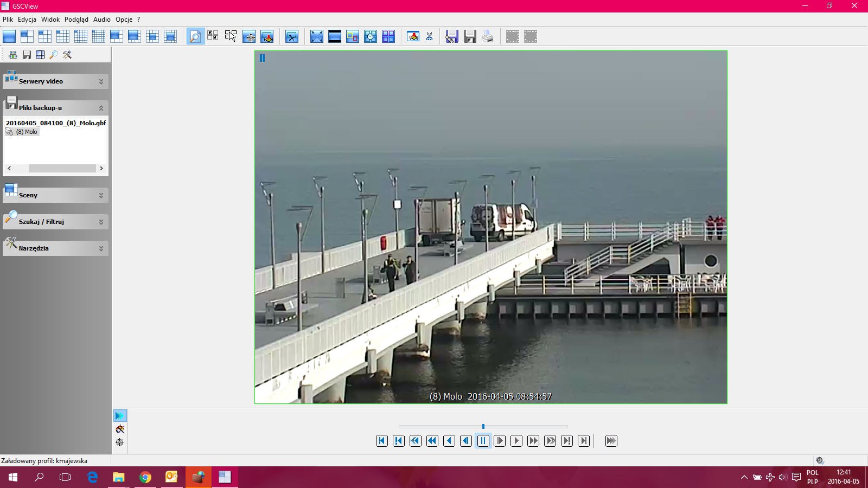Click the last dashed-frame grey toolbar icon
The width and height of the screenshot is (868, 488).
[x=531, y=36]
